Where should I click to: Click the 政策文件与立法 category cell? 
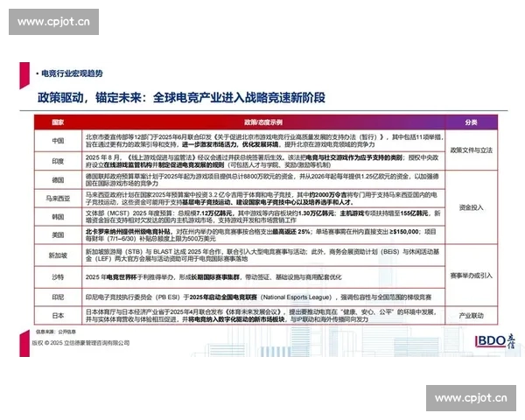(x=471, y=150)
